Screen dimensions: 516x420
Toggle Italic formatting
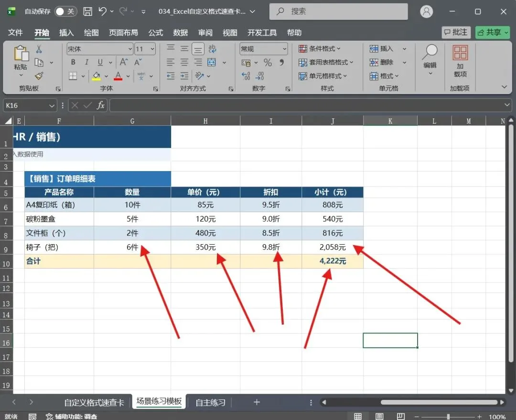86,62
